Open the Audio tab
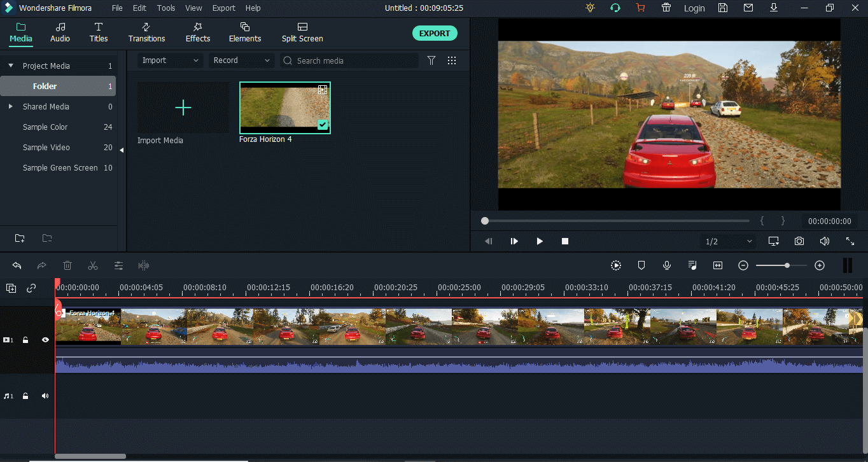The width and height of the screenshot is (868, 462). [60, 32]
